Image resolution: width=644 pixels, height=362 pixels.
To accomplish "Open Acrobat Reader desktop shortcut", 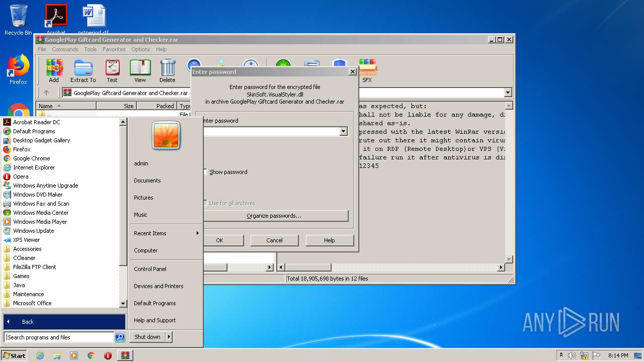I will [x=56, y=19].
